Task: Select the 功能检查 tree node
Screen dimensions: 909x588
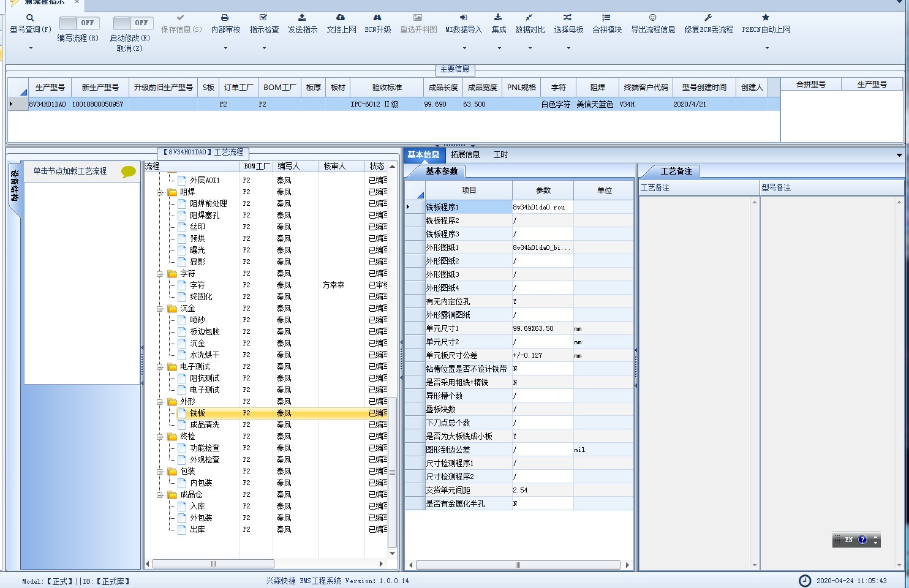Action: [205, 448]
